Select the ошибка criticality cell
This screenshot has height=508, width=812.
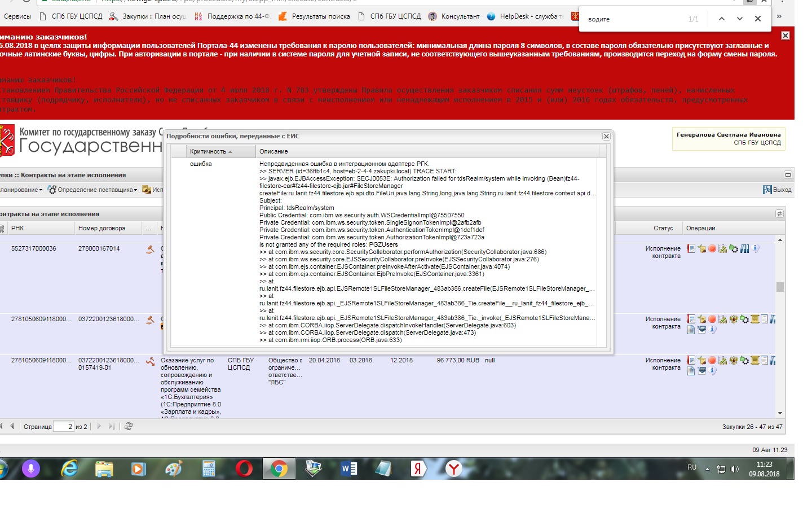[201, 164]
